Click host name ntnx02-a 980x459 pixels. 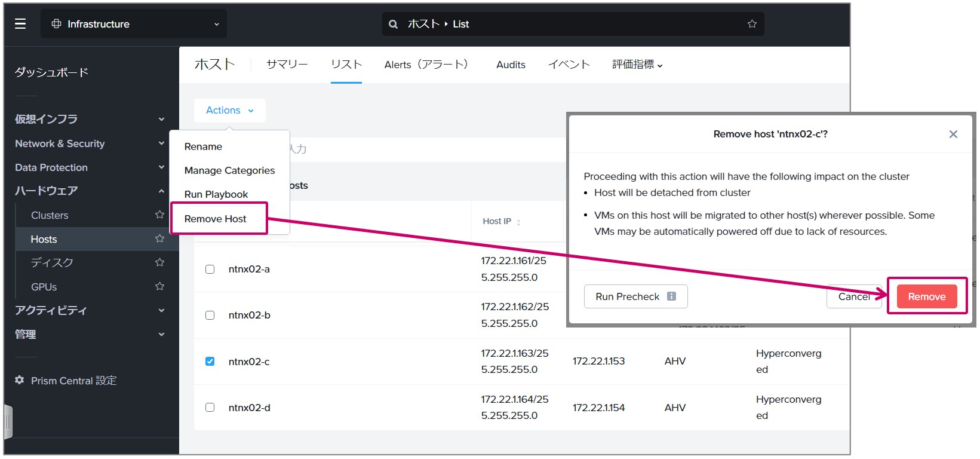249,269
